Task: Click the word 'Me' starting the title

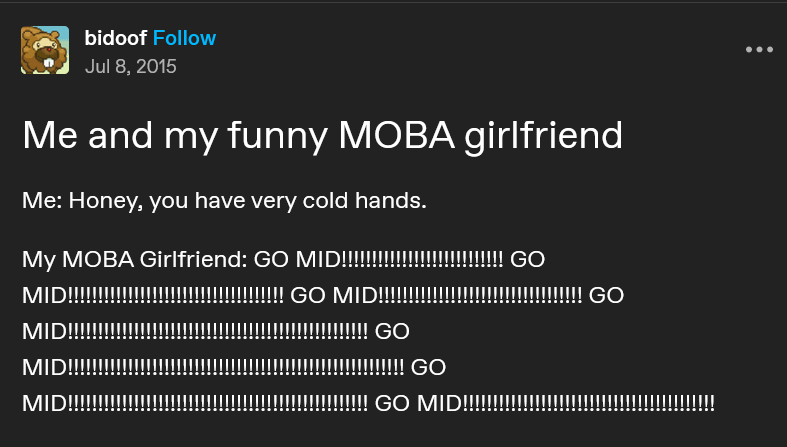Action: [49, 135]
